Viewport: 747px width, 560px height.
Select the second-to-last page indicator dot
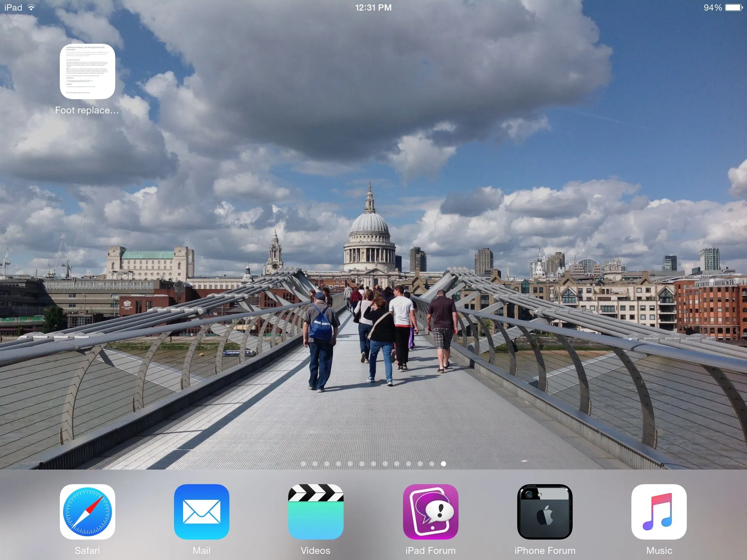(x=432, y=464)
